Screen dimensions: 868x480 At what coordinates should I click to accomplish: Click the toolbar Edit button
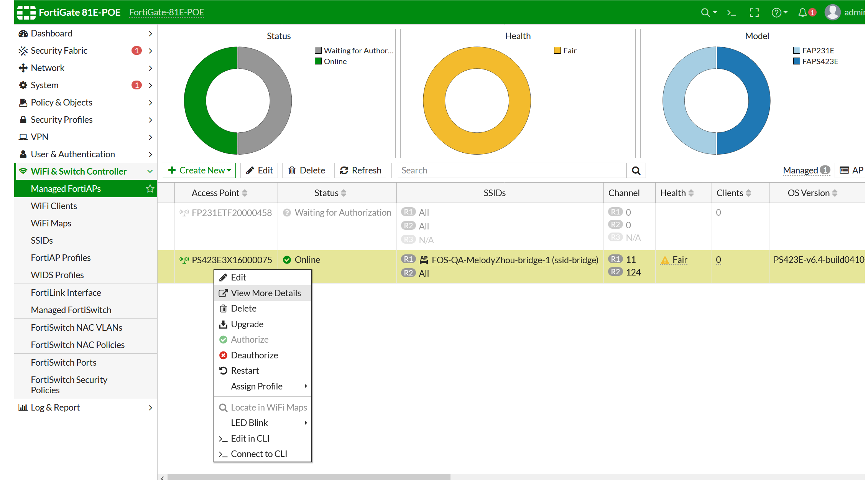260,170
